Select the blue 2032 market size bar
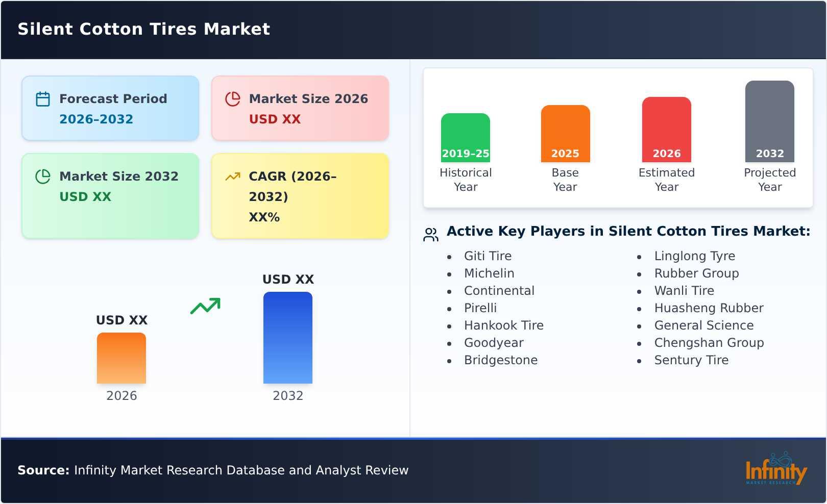Image resolution: width=827 pixels, height=504 pixels. click(288, 338)
